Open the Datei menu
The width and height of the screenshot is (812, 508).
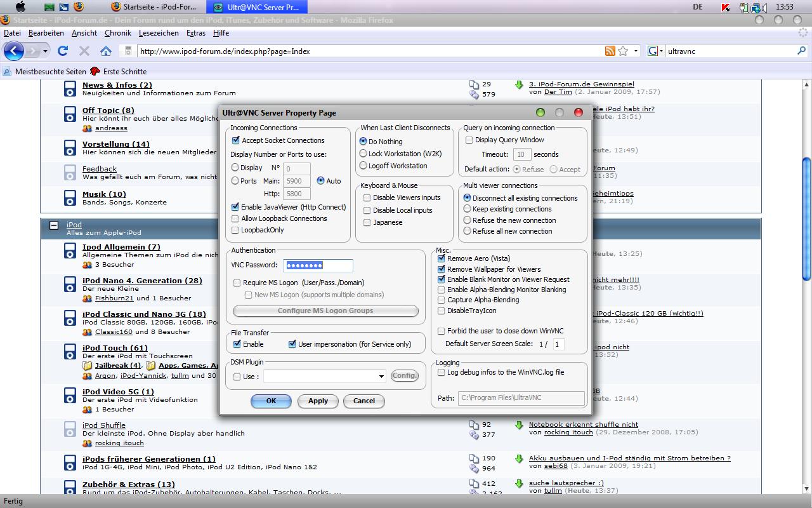[x=12, y=33]
